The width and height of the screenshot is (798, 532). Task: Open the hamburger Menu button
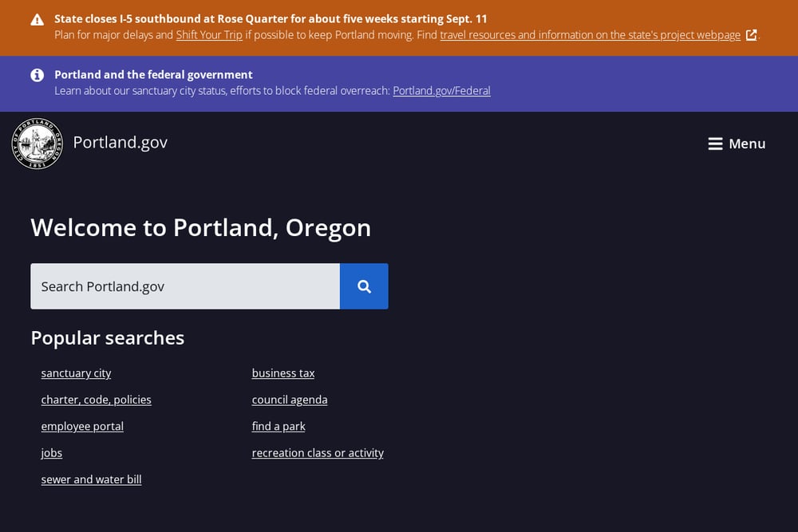point(737,144)
